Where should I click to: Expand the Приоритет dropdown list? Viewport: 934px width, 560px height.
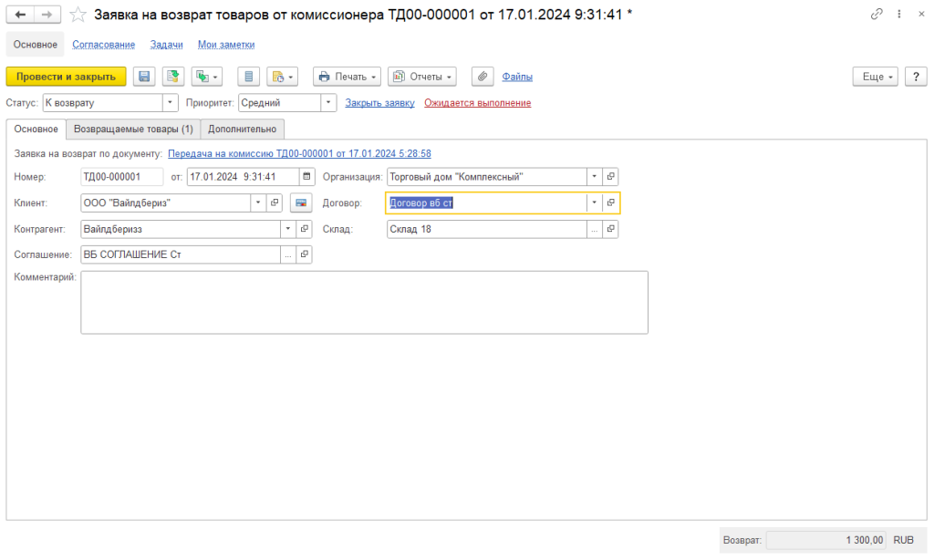pos(328,102)
